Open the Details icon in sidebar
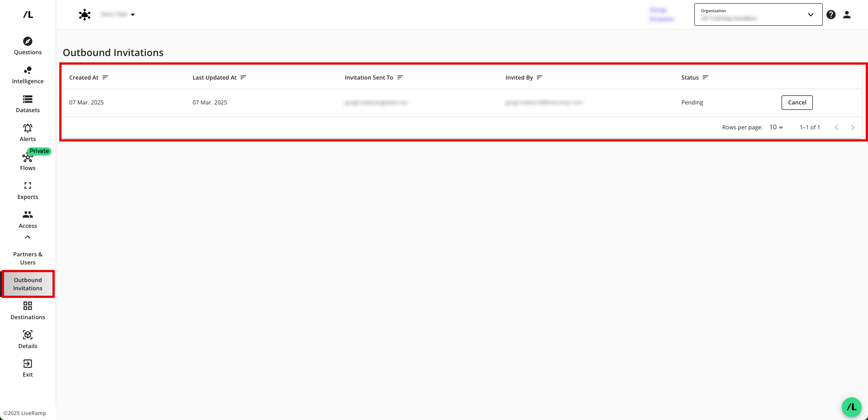Viewport: 868px width, 420px height. tap(28, 335)
